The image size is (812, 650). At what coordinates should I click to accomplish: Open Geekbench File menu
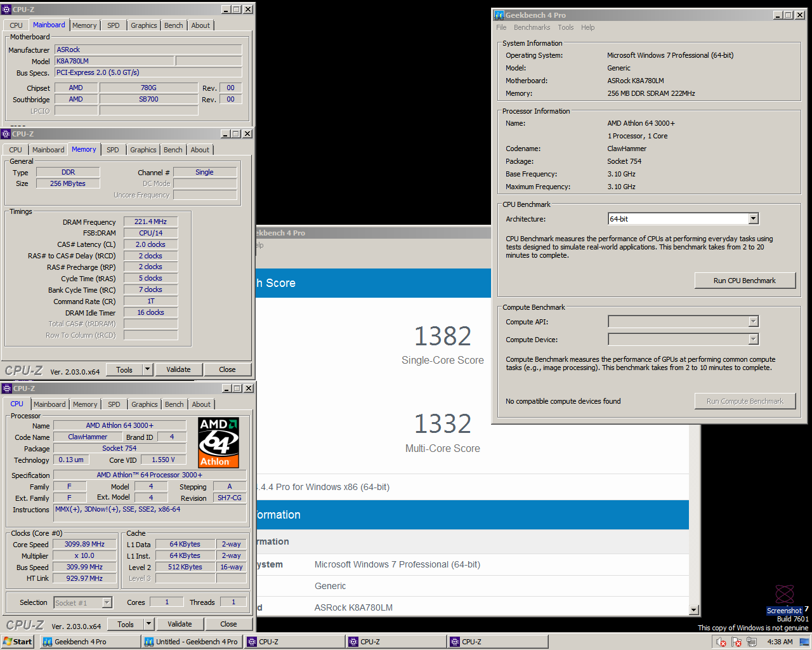click(x=501, y=27)
